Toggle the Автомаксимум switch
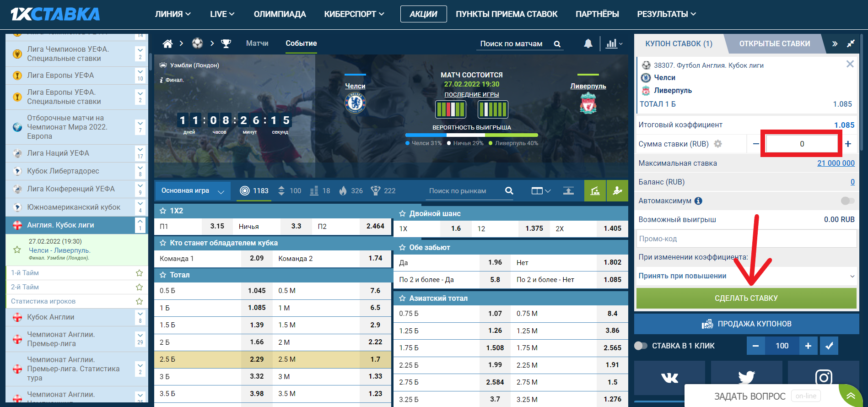Image resolution: width=868 pixels, height=407 pixels. [x=847, y=201]
